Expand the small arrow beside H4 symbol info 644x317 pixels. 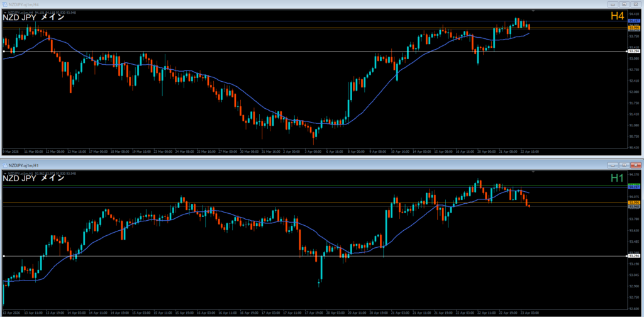5,11
